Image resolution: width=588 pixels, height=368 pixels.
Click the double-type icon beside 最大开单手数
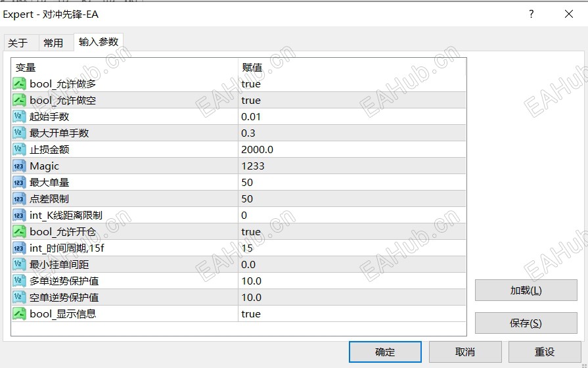[19, 133]
